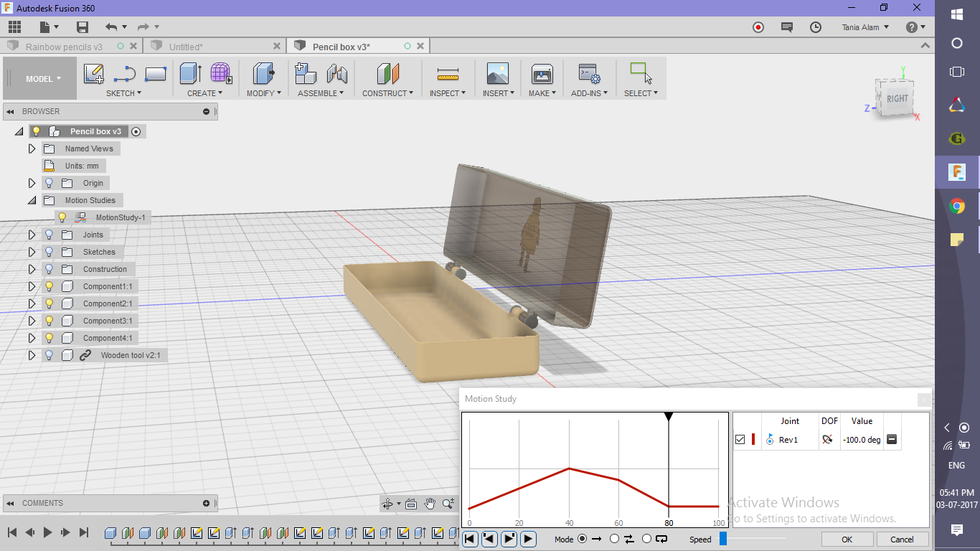Screen dimensions: 980x551
Task: Switch to the Untitled* tab
Action: [186, 47]
